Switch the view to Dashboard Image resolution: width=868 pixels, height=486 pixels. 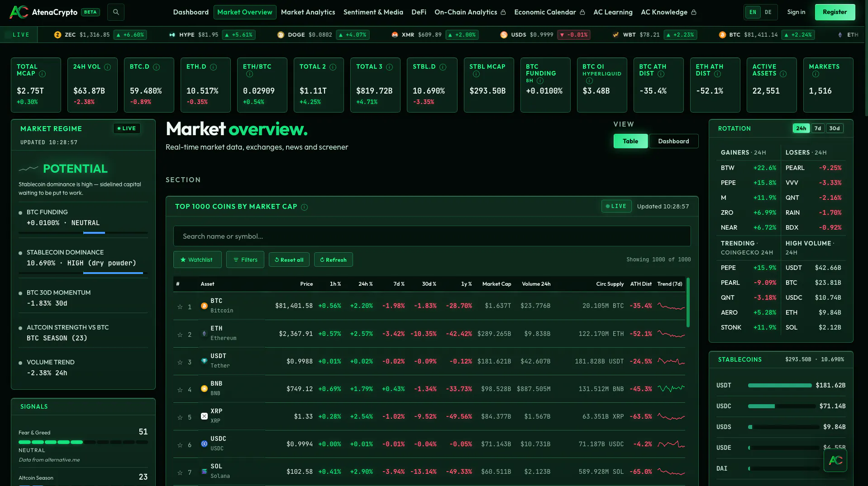673,141
